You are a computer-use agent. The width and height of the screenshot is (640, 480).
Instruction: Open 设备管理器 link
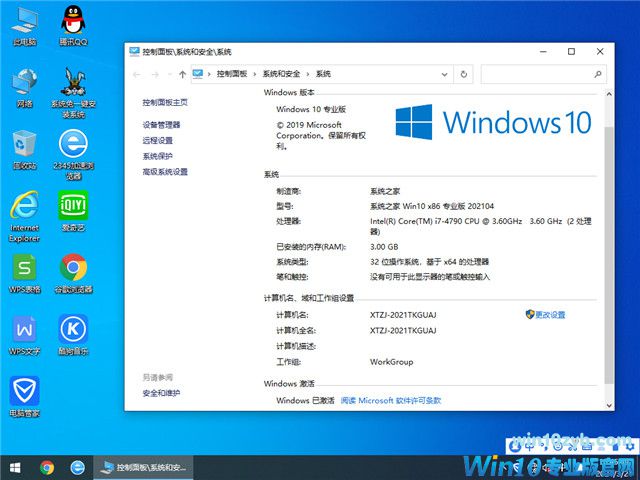[x=161, y=125]
